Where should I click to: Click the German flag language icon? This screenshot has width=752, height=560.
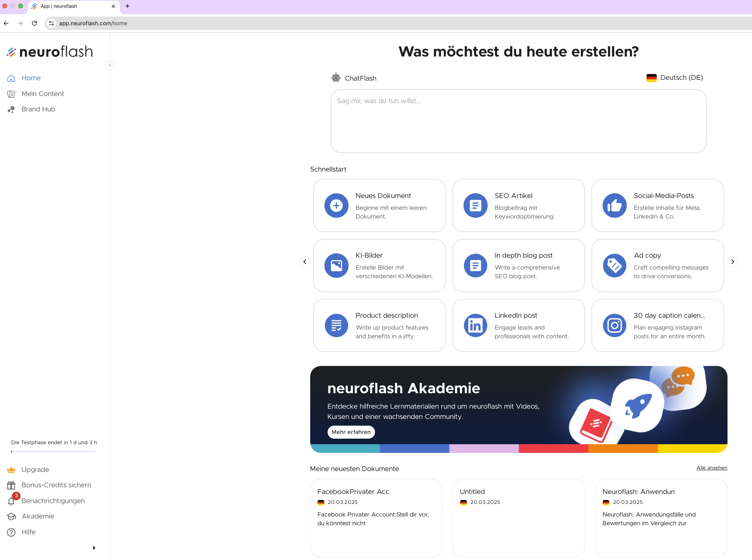click(651, 78)
